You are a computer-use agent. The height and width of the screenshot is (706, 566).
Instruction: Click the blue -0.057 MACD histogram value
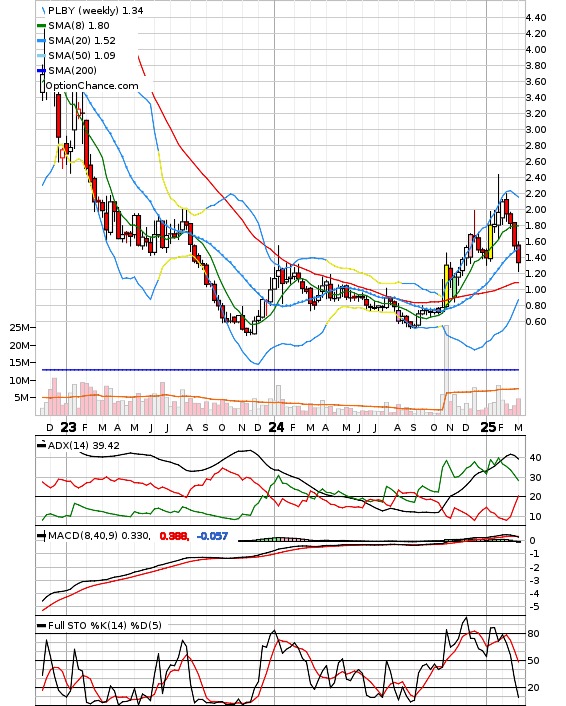tap(213, 536)
